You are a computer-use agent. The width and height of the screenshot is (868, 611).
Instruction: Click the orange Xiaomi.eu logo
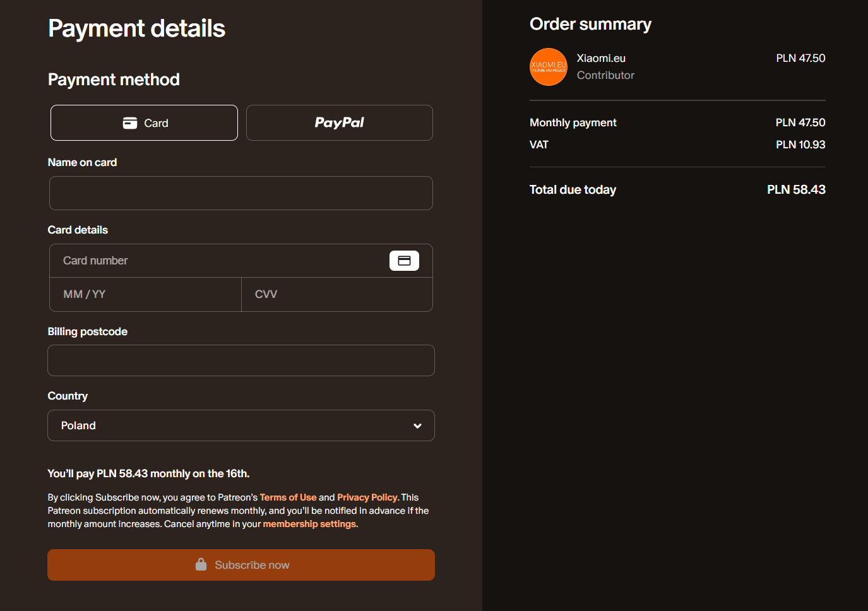coord(548,67)
